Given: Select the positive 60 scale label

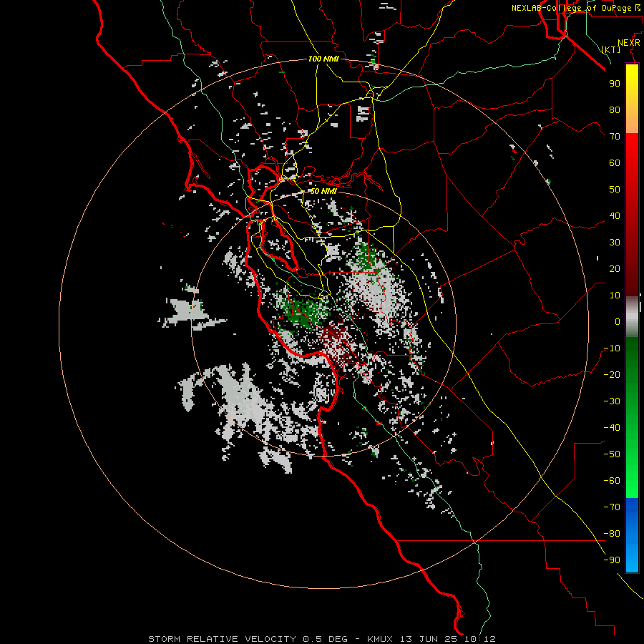Looking at the screenshot, I should pyautogui.click(x=615, y=162).
